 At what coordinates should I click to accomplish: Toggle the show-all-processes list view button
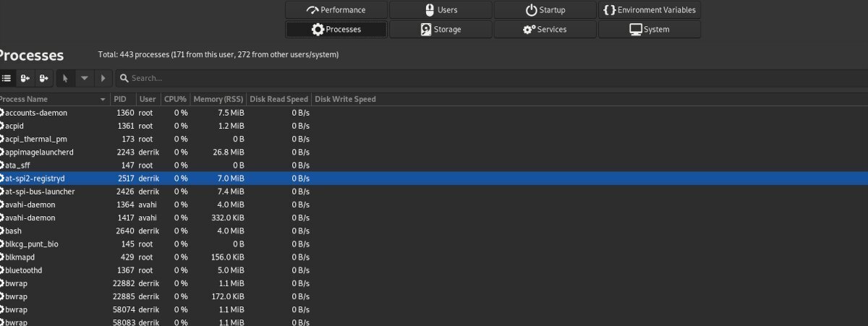click(7, 78)
